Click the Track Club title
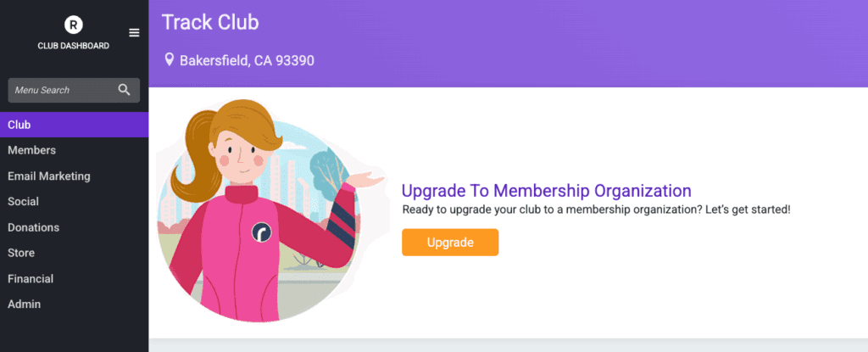The width and height of the screenshot is (868, 352). 210,22
